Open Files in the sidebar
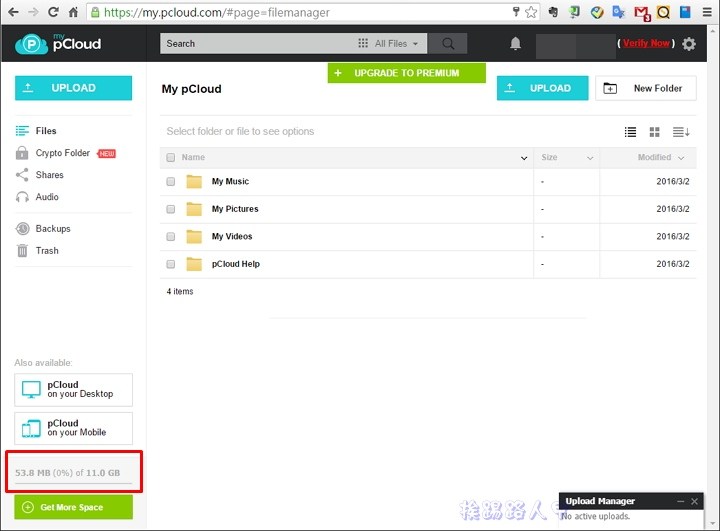 point(36,131)
